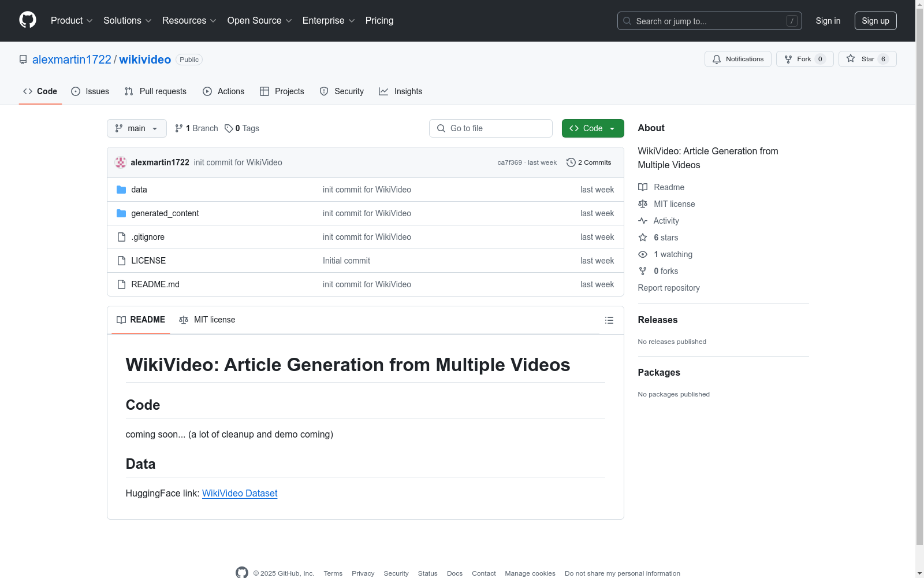Click the Sign in link
The width and height of the screenshot is (924, 578).
[828, 21]
